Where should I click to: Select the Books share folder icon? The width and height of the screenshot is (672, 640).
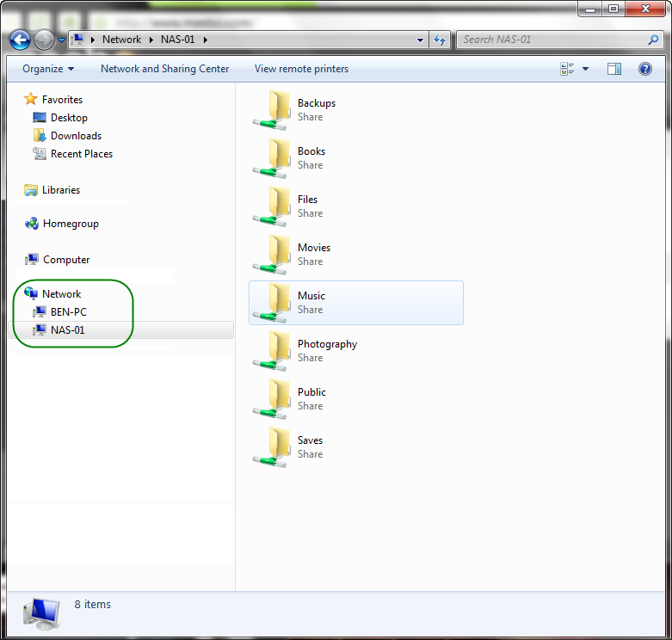click(x=272, y=158)
